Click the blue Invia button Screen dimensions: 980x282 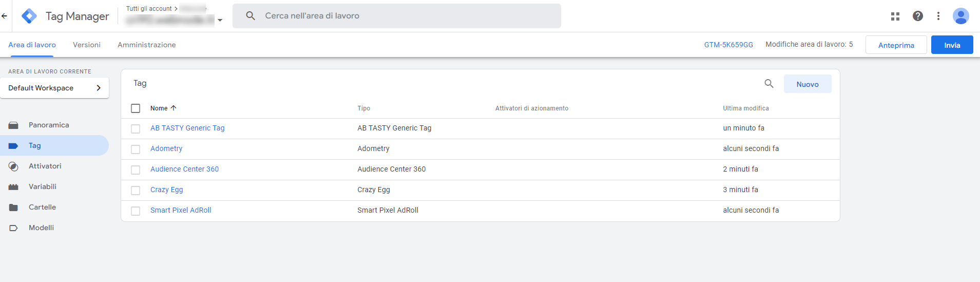coord(952,45)
